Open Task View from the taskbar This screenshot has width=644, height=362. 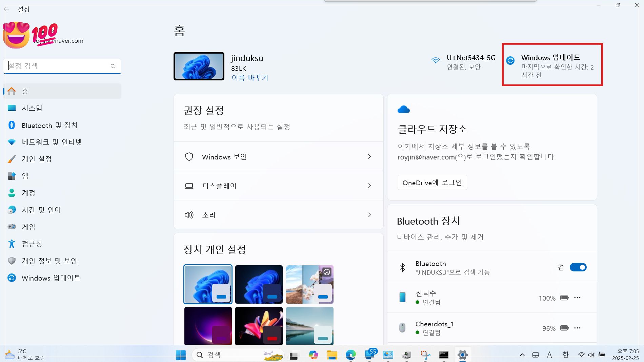294,355
